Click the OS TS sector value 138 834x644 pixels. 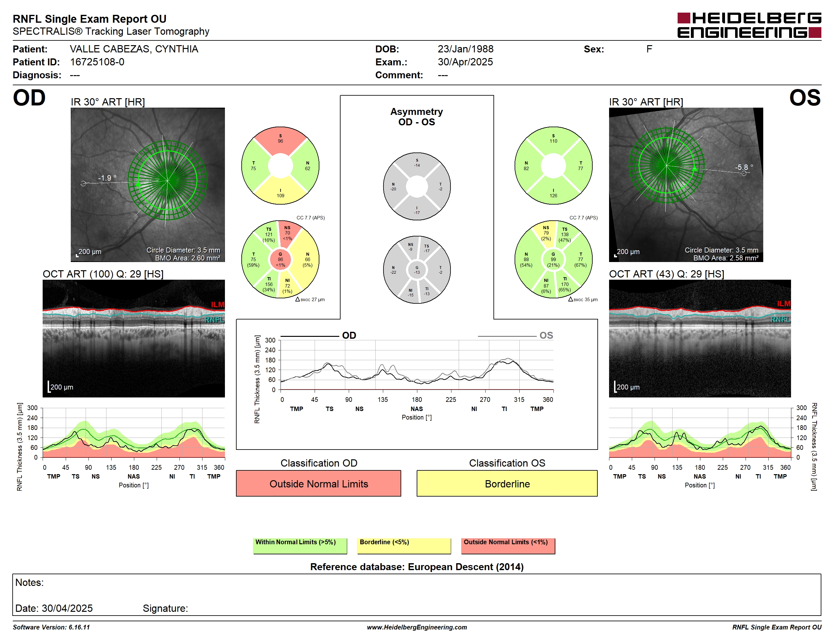565,235
